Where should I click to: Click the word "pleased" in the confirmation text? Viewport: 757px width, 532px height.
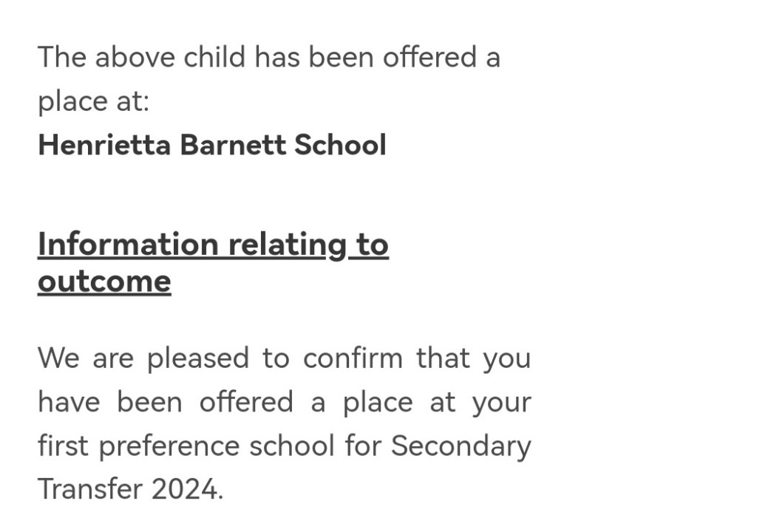pos(198,359)
